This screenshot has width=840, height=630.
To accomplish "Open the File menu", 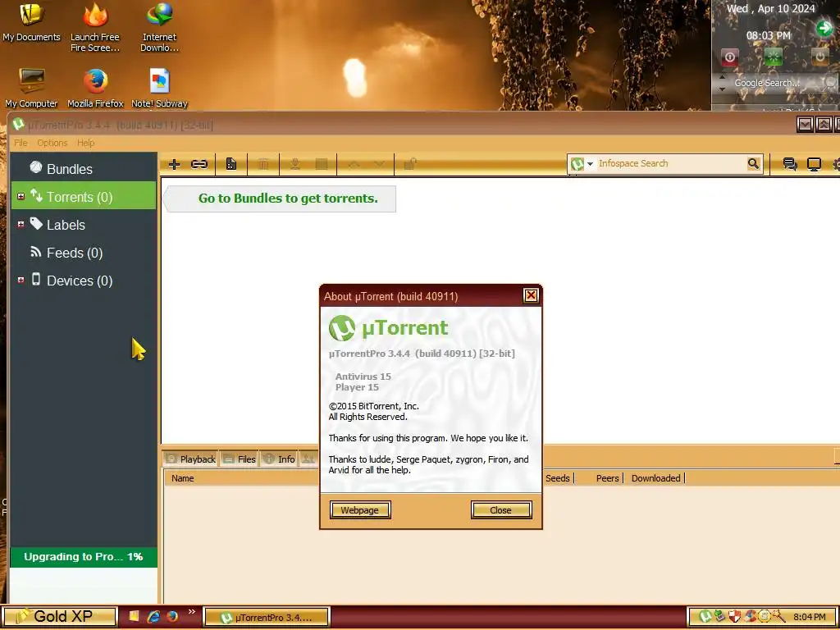I will (21, 143).
